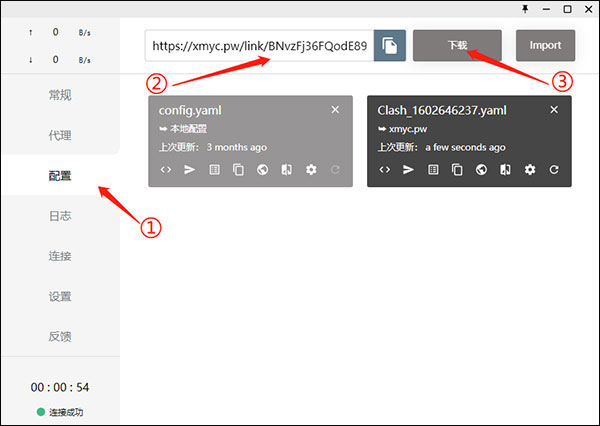Open the 常规 (General) tab in the sidebar
600x426 pixels.
coord(60,95)
